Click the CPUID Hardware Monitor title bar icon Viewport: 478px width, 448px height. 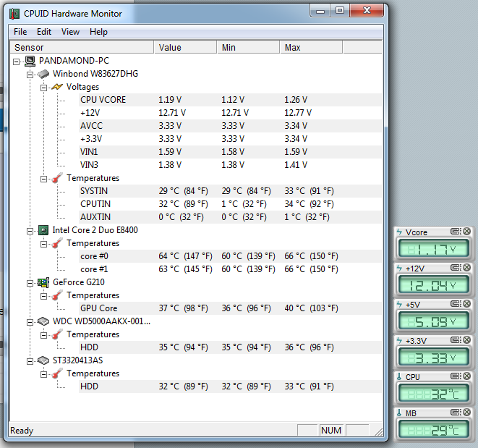pyautogui.click(x=14, y=14)
